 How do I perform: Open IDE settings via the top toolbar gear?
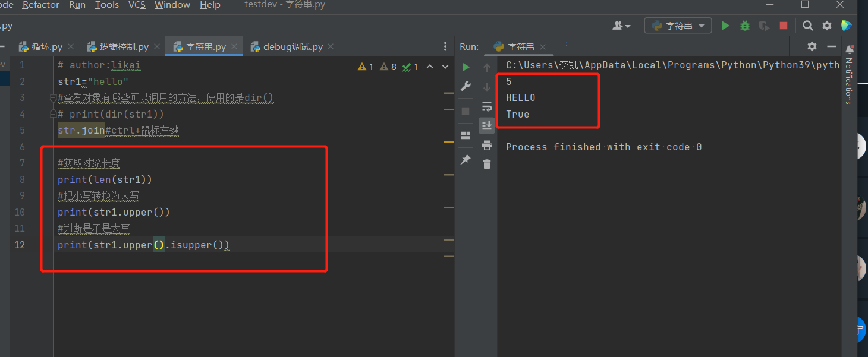click(827, 26)
